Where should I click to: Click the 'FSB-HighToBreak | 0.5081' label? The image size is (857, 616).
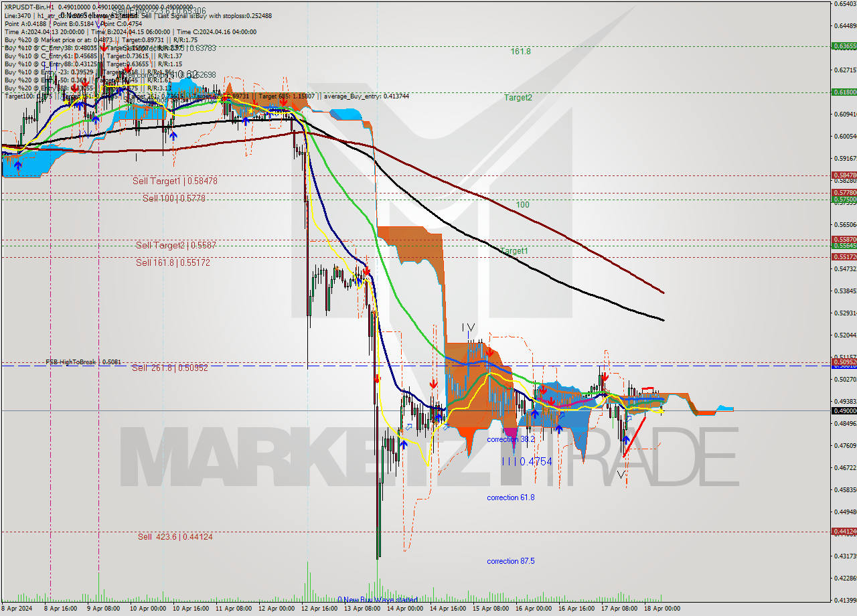coord(83,362)
